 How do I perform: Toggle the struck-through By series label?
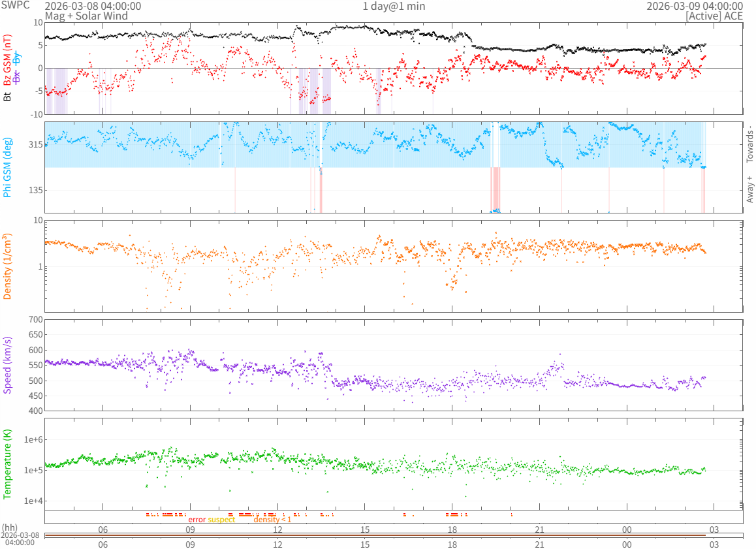tap(17, 57)
